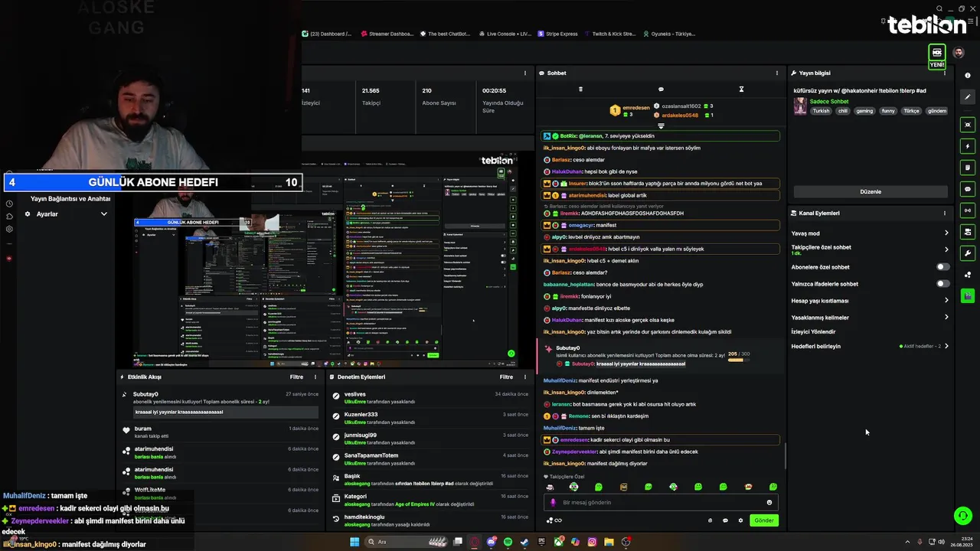The width and height of the screenshot is (980, 551).
Task: Open username vesilves in Denetim Eylemleri
Action: [355, 394]
